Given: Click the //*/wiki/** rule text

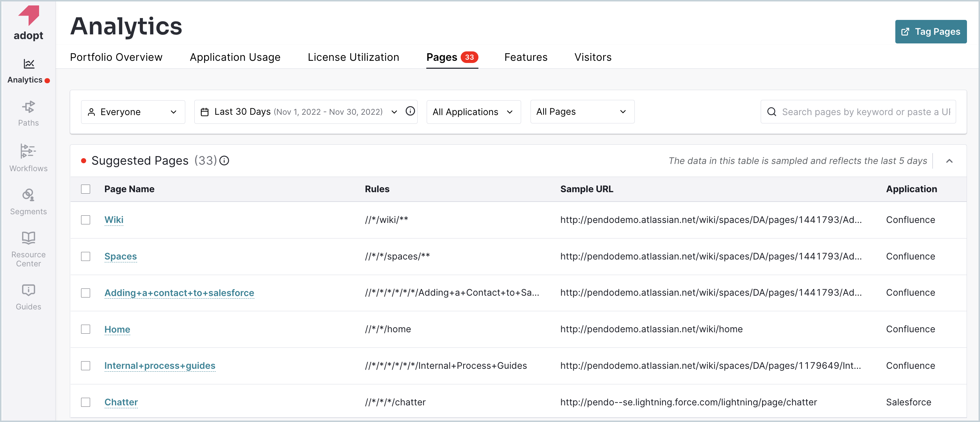Looking at the screenshot, I should pyautogui.click(x=386, y=220).
